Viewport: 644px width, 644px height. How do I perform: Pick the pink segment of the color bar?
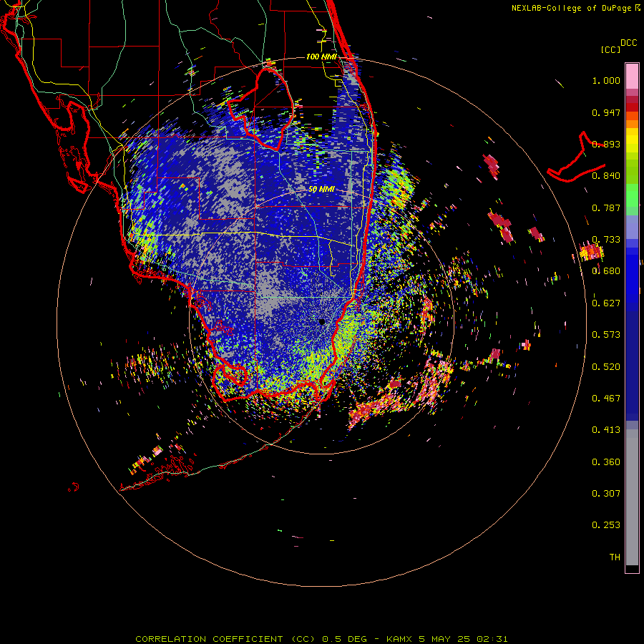(632, 77)
